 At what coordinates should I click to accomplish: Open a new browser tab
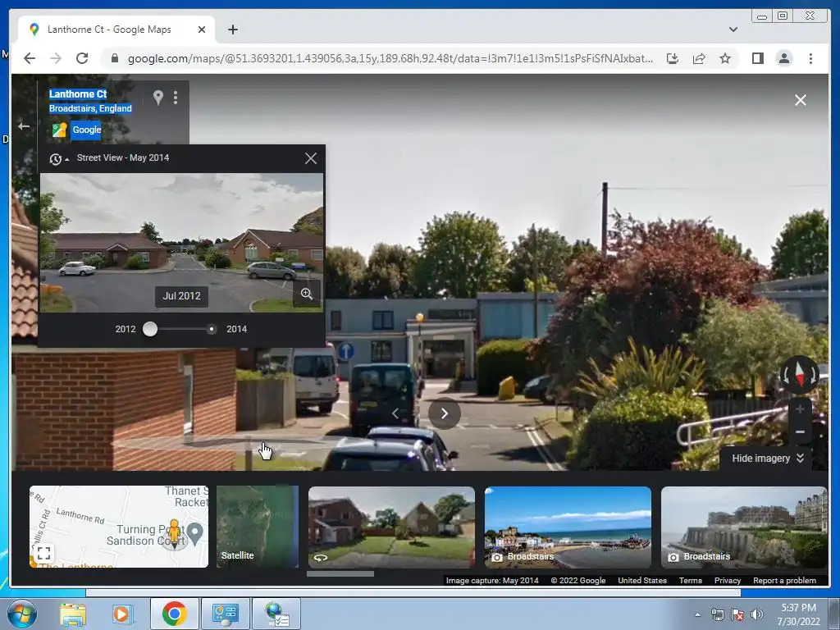pos(232,30)
